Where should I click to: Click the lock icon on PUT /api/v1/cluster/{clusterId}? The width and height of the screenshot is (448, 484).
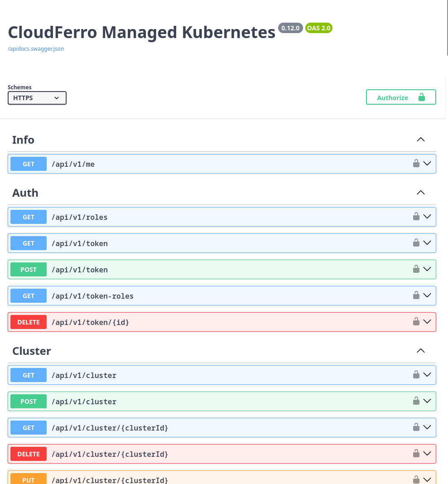tap(416, 479)
